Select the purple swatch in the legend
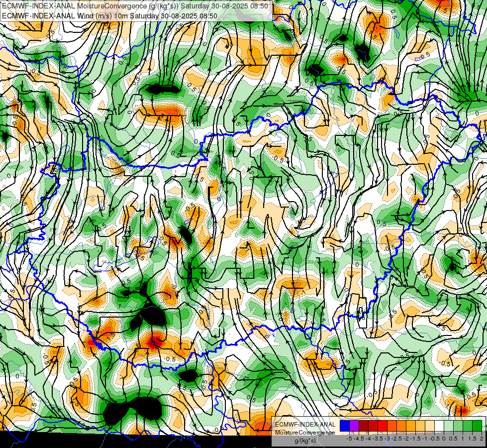This screenshot has width=487, height=448. [x=354, y=426]
